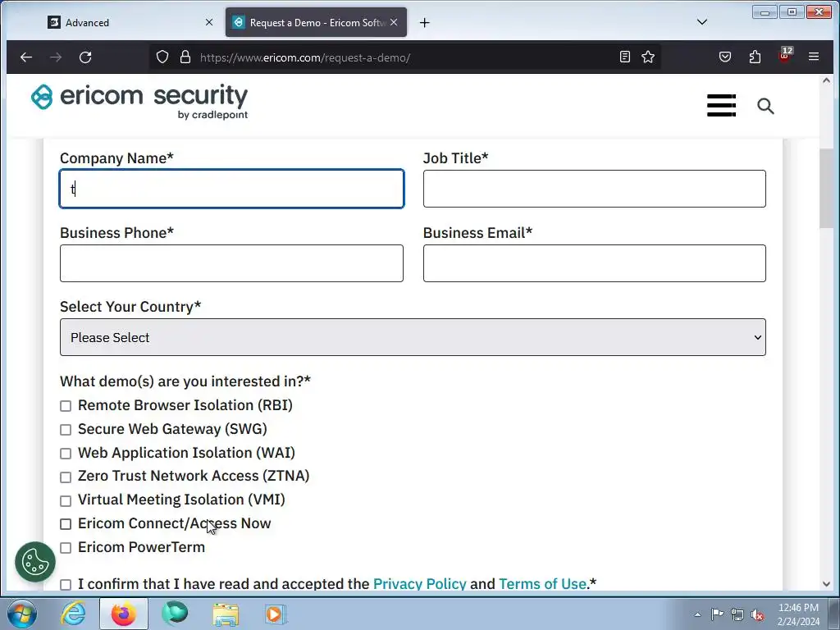Click the URL address bar
840x630 pixels.
[406, 57]
